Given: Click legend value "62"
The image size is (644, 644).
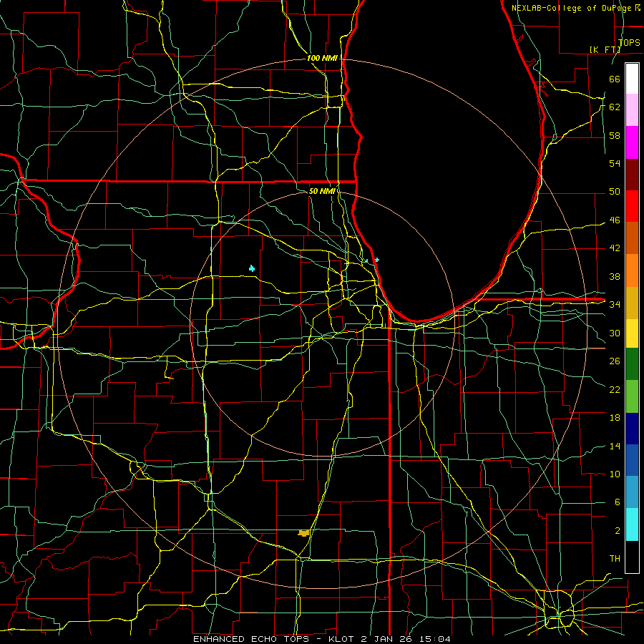Looking at the screenshot, I should tap(615, 107).
